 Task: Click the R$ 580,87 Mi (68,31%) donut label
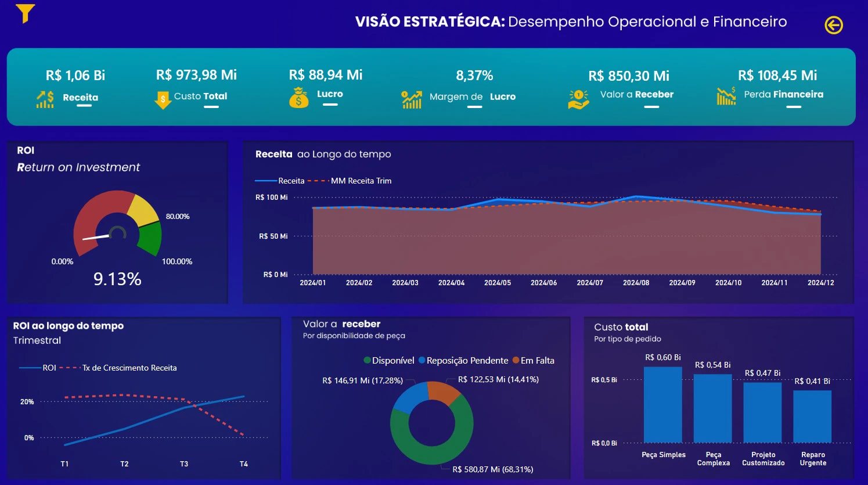(493, 469)
